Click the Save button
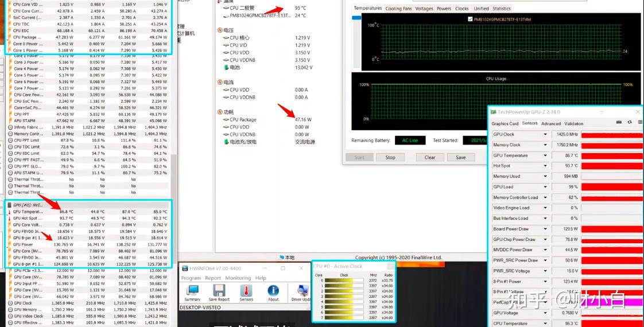The width and height of the screenshot is (644, 327). 460,157
